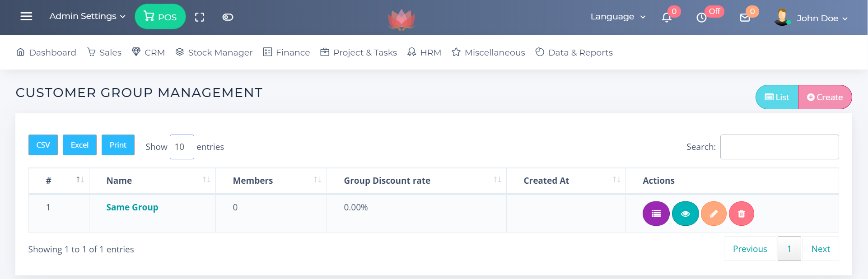Viewport: 868px width, 279px height.
Task: Go to the Data & Reports menu
Action: pos(574,52)
